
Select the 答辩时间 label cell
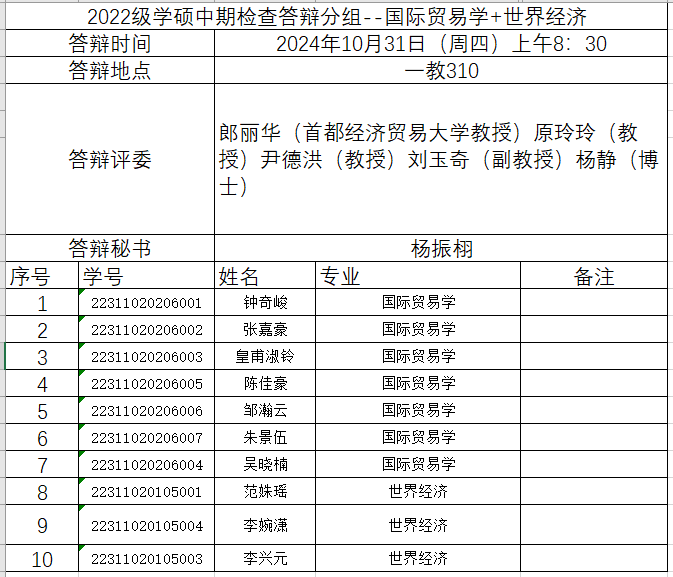coord(110,44)
